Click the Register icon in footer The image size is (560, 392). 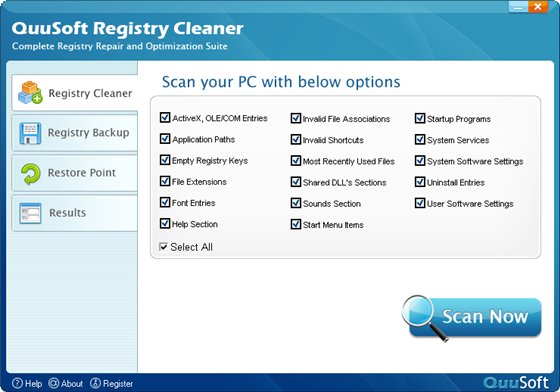pyautogui.click(x=95, y=383)
